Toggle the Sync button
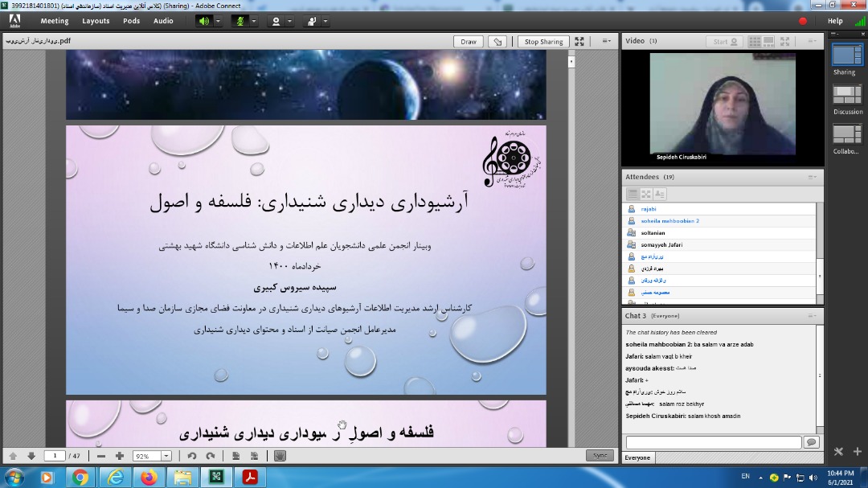This screenshot has width=868, height=488. (600, 455)
